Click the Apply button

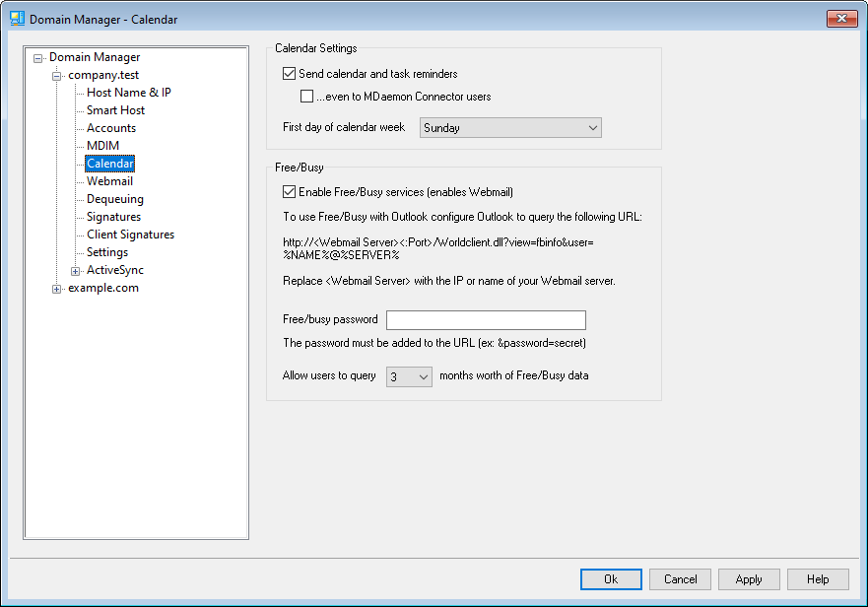coord(749,579)
